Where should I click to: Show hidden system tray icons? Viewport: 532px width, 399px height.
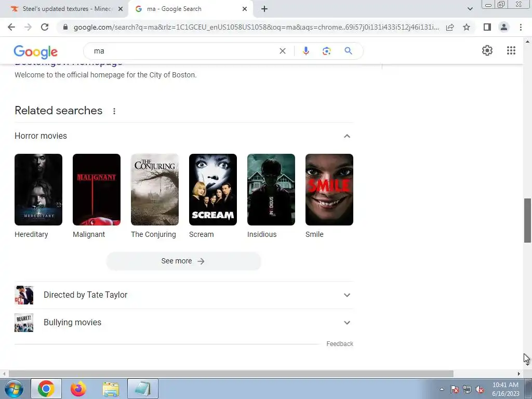(x=442, y=389)
